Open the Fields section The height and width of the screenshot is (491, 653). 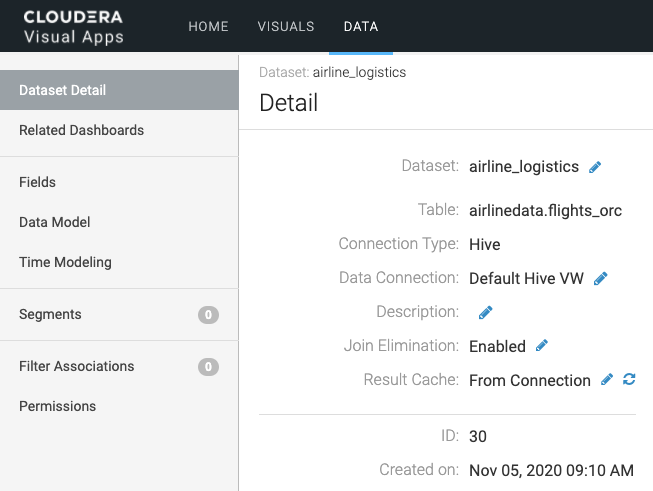coord(38,182)
